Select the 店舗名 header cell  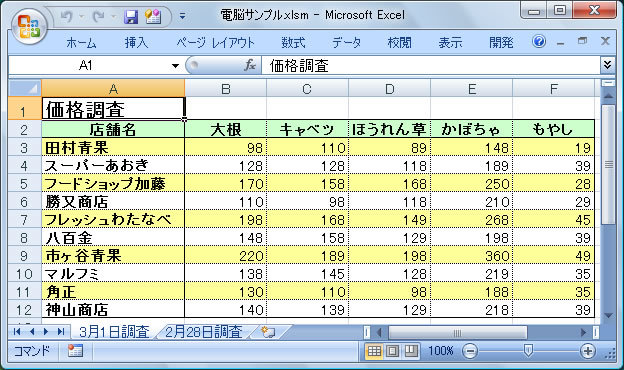pyautogui.click(x=113, y=129)
